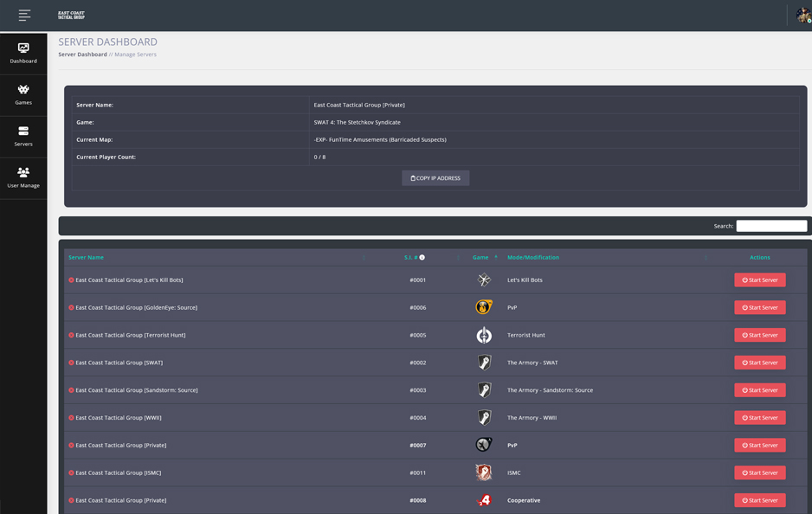Start the WWII server
Screen dimensions: 812x514
tap(759, 418)
